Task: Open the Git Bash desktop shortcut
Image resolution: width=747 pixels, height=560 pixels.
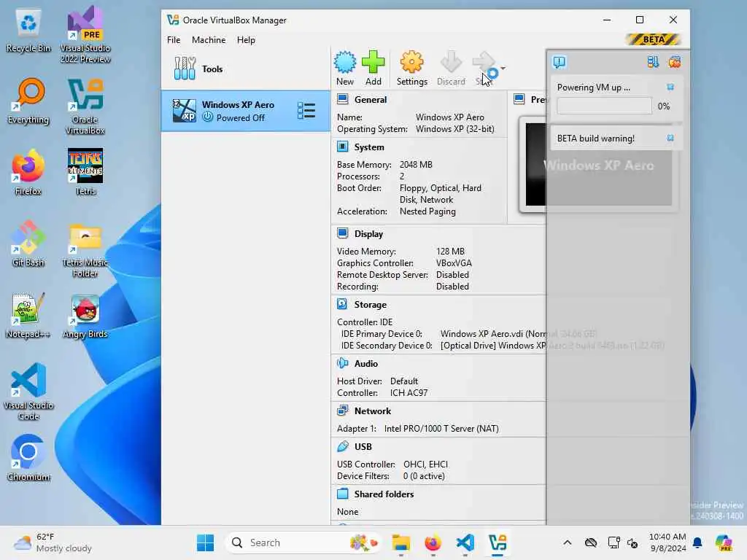Action: 28,244
